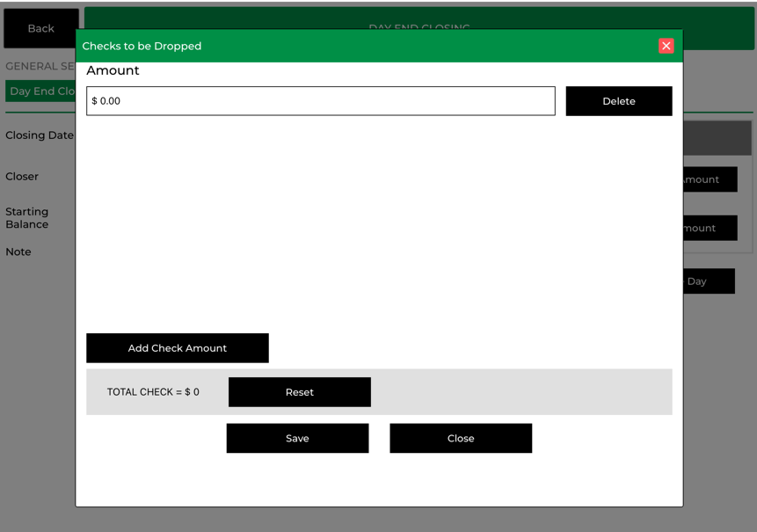Click the Starting Balance label
Image resolution: width=757 pixels, height=532 pixels.
tap(27, 218)
